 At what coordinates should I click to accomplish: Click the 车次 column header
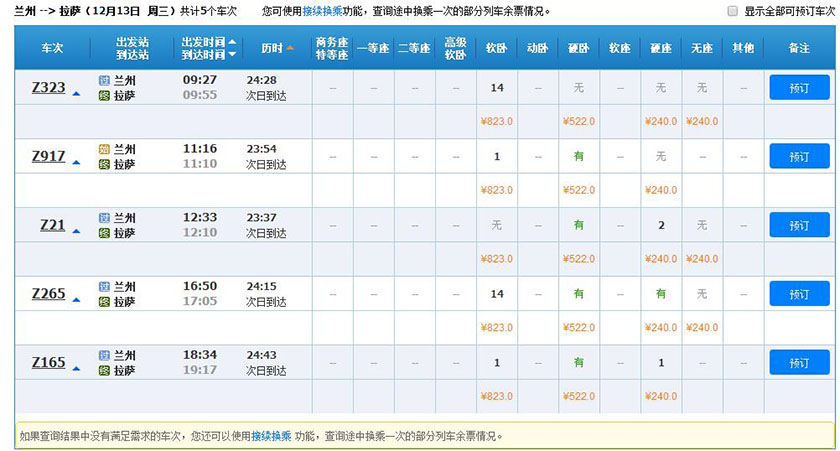pos(52,48)
